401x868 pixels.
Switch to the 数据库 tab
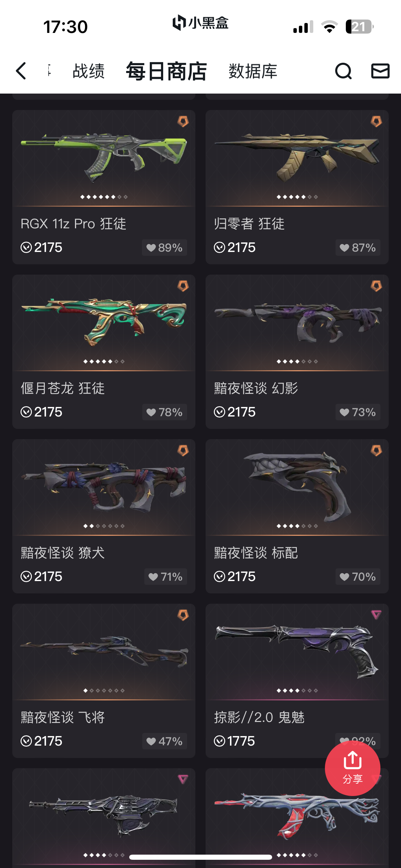(253, 71)
